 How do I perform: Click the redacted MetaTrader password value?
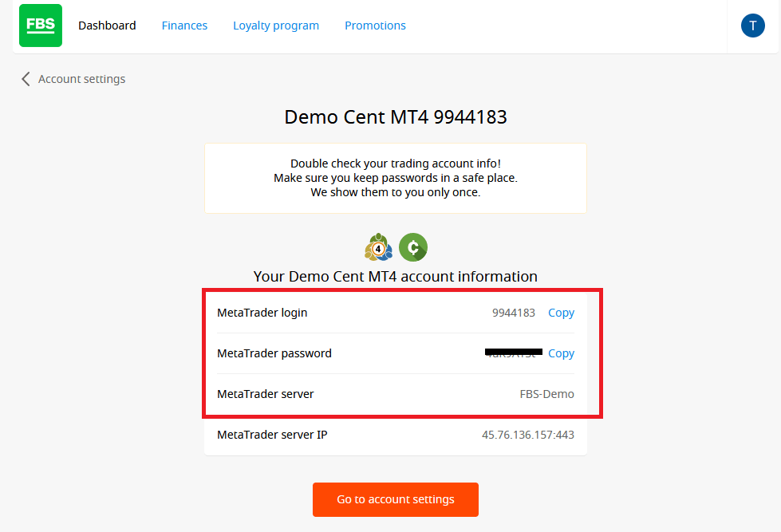pos(514,353)
